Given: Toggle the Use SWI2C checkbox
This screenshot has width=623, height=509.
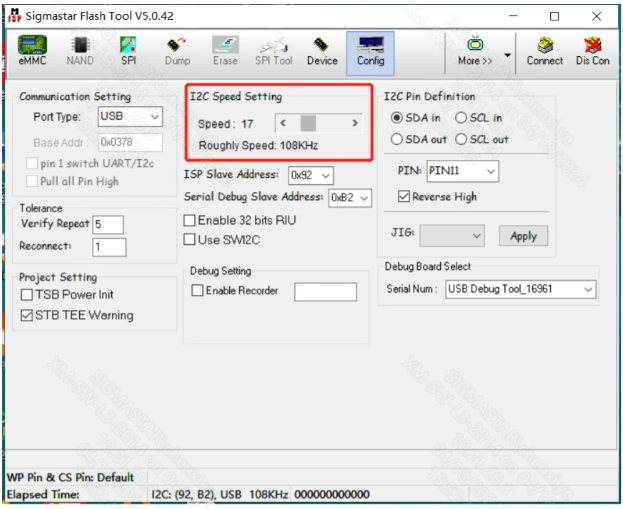Looking at the screenshot, I should [190, 240].
